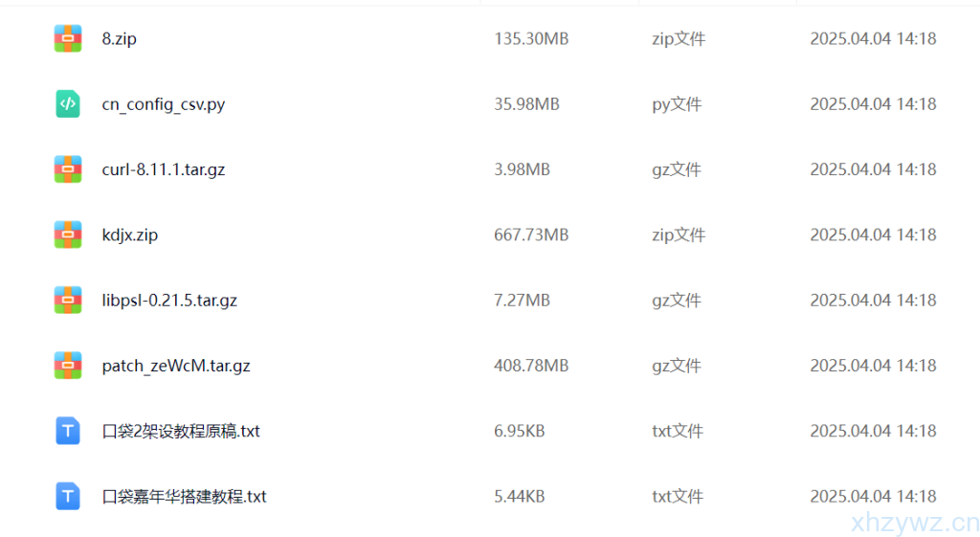Screen dimensions: 980x537
Task: Click the archive icon for curl-8.11.1.tar.gz
Action: [68, 169]
